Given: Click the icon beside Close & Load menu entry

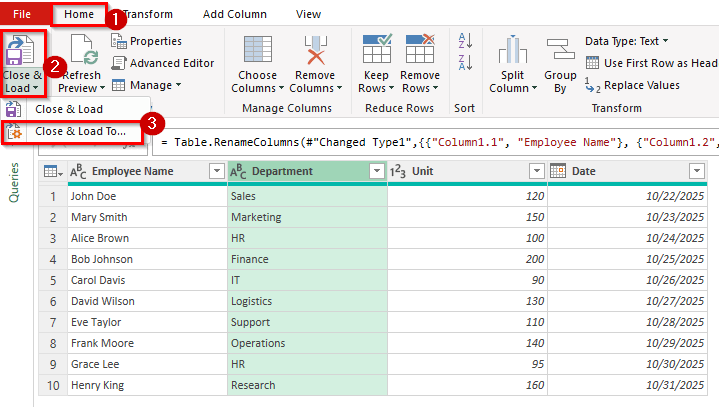Looking at the screenshot, I should click(x=13, y=110).
